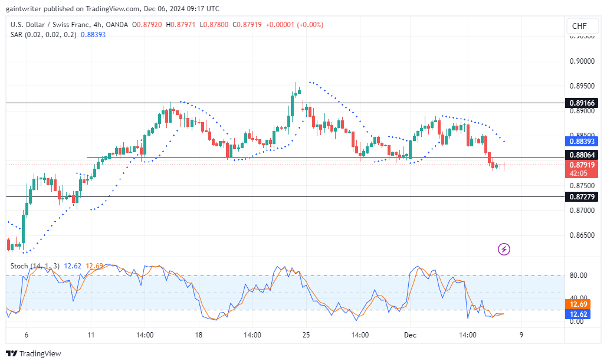607x364 pixels.
Task: Click the 0.89166 horizontal line price label
Action: (x=582, y=103)
